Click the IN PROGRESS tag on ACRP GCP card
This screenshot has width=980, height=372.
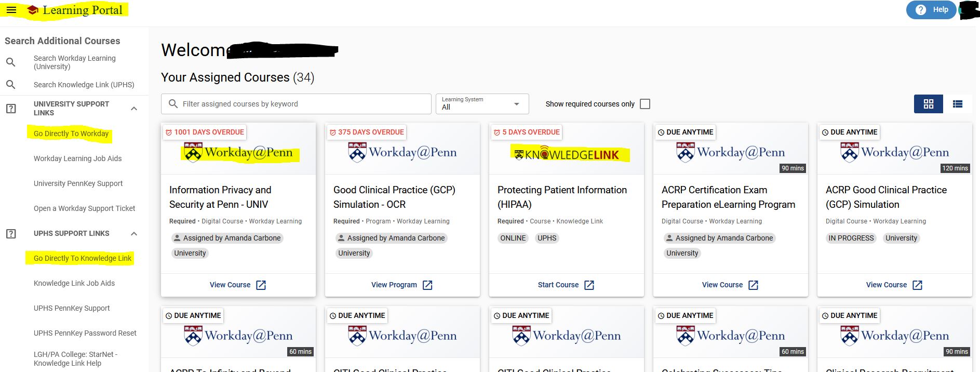pyautogui.click(x=851, y=238)
